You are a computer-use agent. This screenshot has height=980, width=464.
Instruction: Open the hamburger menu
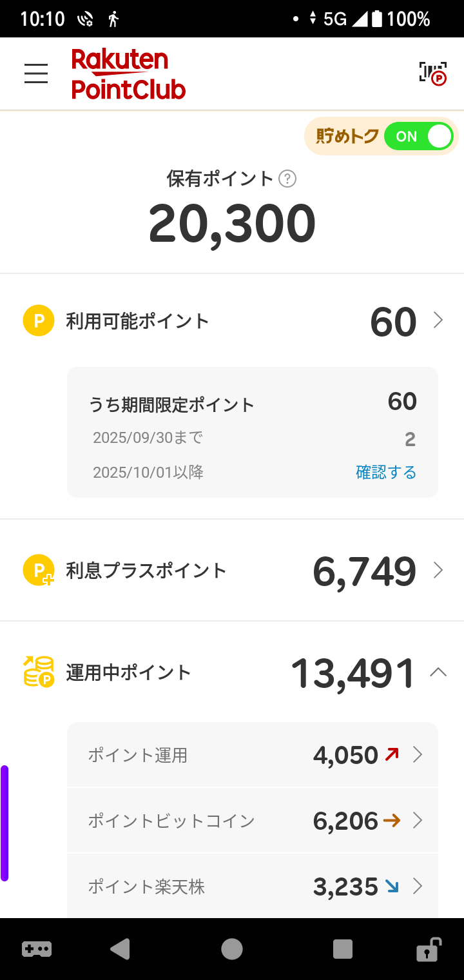36,73
